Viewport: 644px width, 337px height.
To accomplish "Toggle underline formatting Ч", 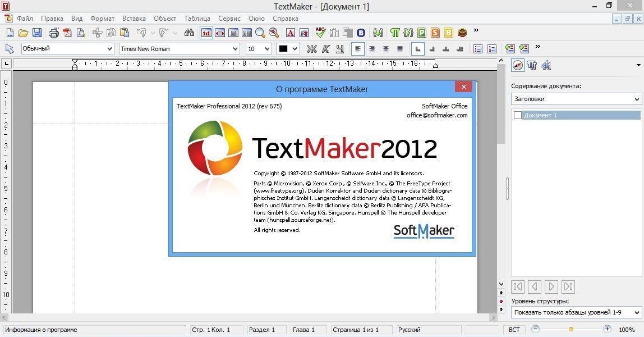I will [x=339, y=49].
